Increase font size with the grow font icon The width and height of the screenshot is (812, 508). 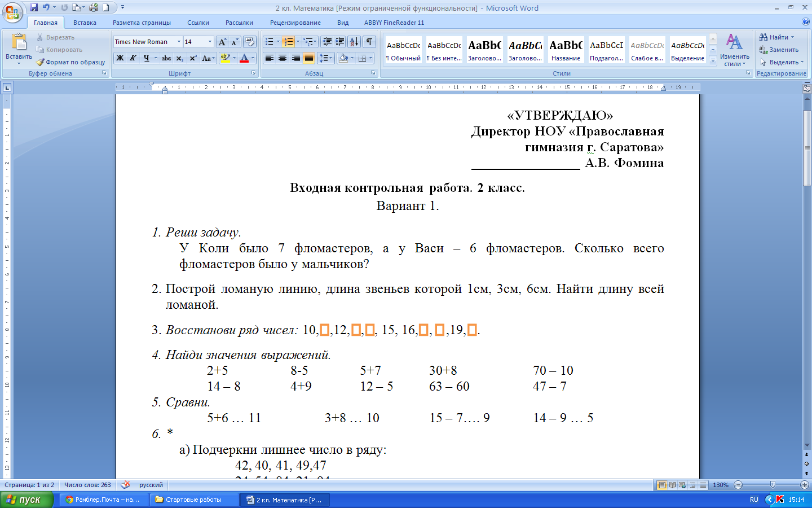(x=222, y=42)
